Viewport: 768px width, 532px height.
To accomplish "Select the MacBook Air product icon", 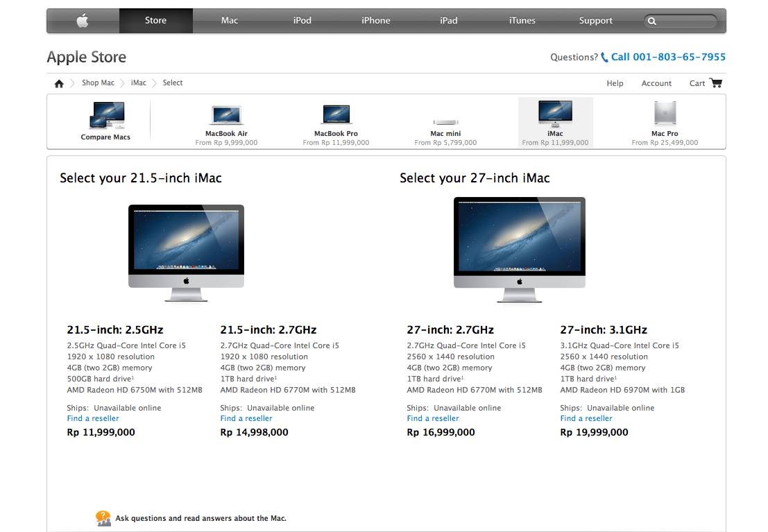I will (226, 115).
